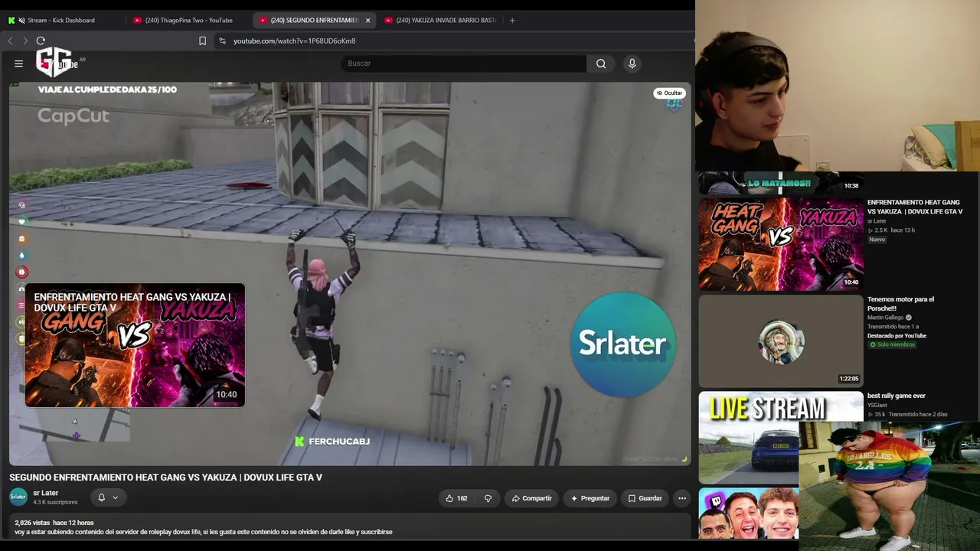Screen dimensions: 980x551
Task: Click the browser address bar URL
Action: (x=294, y=41)
